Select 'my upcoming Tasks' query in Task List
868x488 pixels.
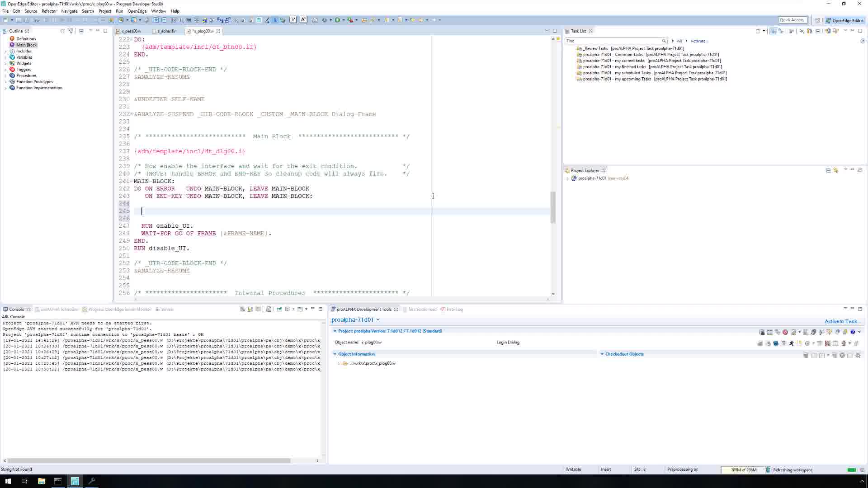(652, 79)
